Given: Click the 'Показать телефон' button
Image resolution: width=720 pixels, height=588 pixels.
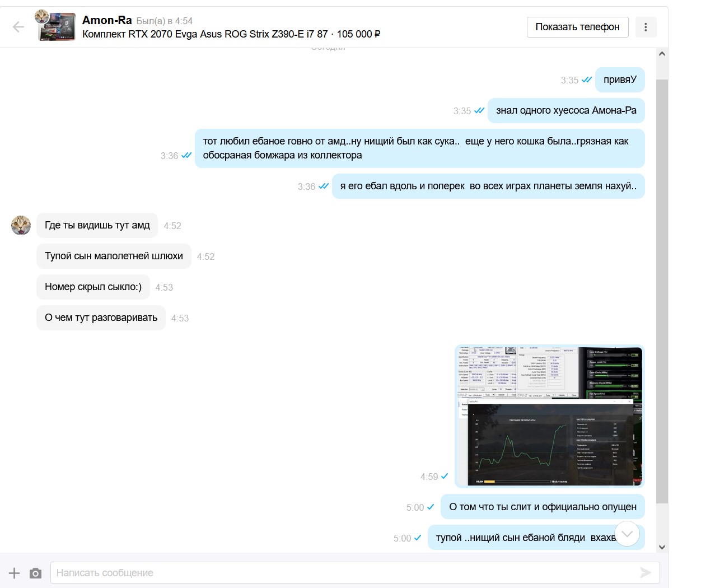Looking at the screenshot, I should (577, 27).
